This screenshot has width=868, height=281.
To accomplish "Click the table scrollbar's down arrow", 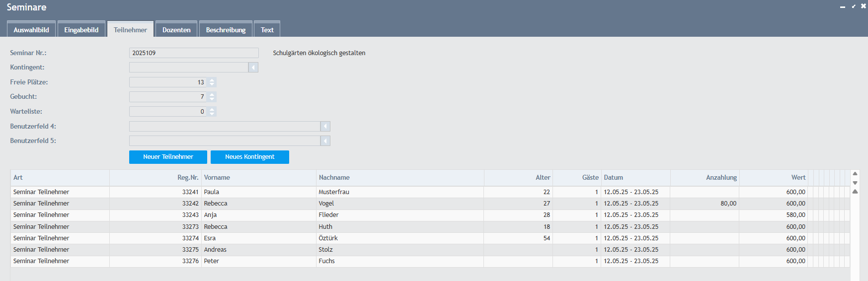I will click(855, 183).
